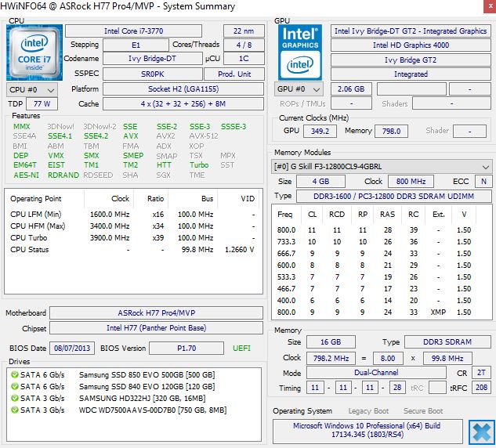Click the module Size 4 GB field

click(x=320, y=182)
